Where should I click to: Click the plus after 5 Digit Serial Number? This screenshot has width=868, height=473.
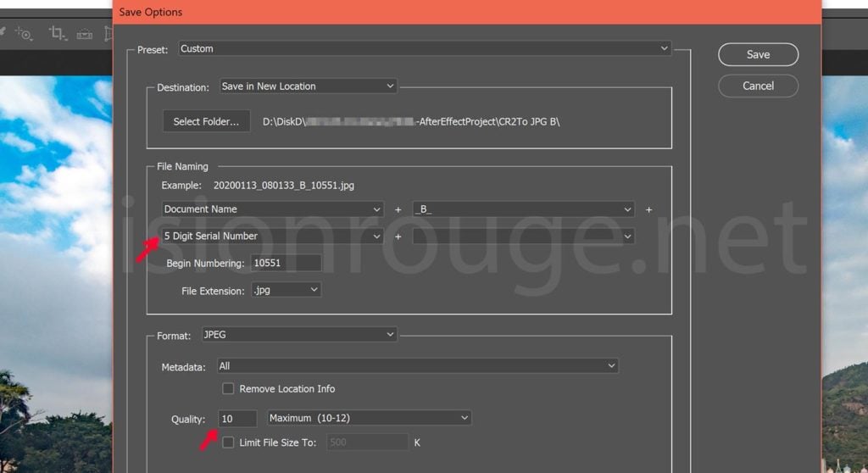coord(398,236)
